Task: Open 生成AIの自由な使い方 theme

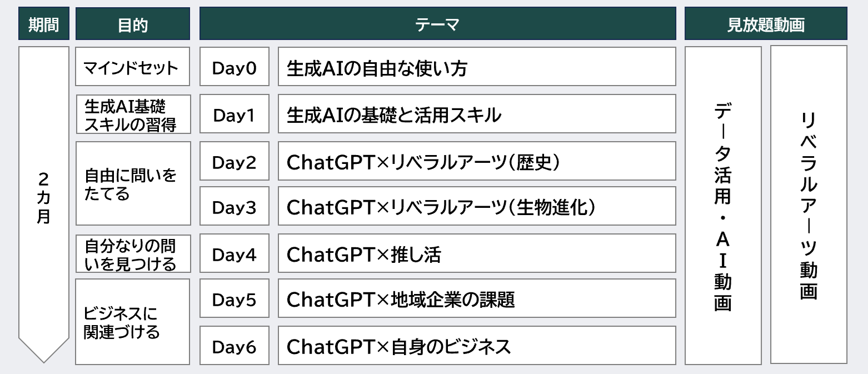Action: click(476, 67)
